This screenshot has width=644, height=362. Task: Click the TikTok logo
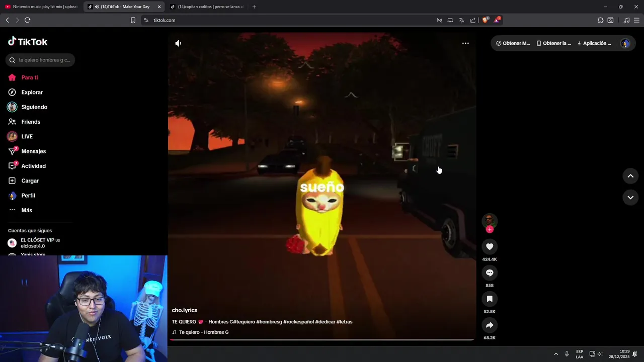tap(28, 42)
